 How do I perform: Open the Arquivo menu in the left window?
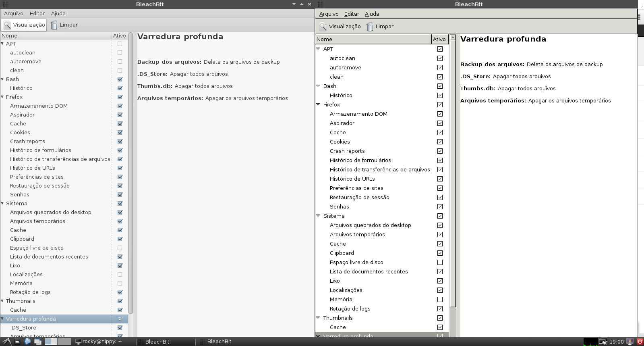point(13,13)
